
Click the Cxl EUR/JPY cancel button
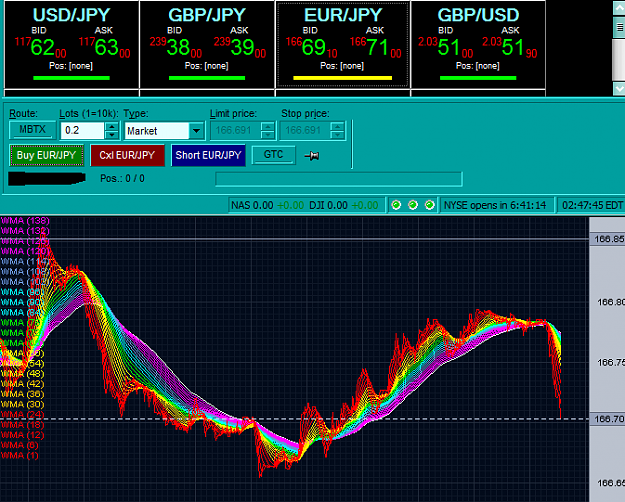point(127,155)
